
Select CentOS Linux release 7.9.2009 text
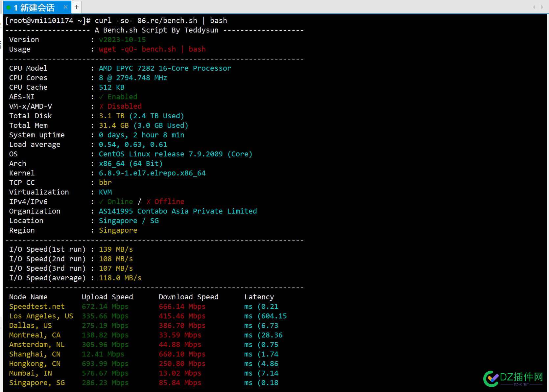(161, 154)
